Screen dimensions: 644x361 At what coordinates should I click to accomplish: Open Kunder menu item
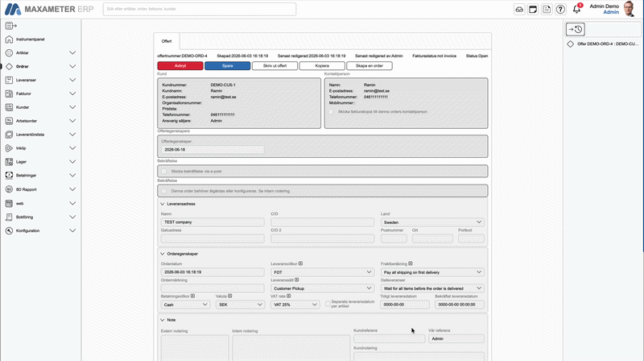coord(23,107)
